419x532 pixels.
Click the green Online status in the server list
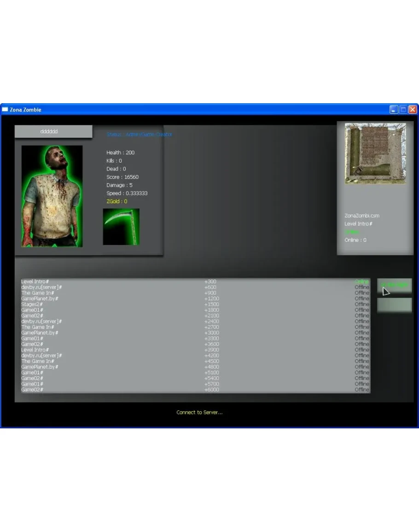pyautogui.click(x=361, y=281)
